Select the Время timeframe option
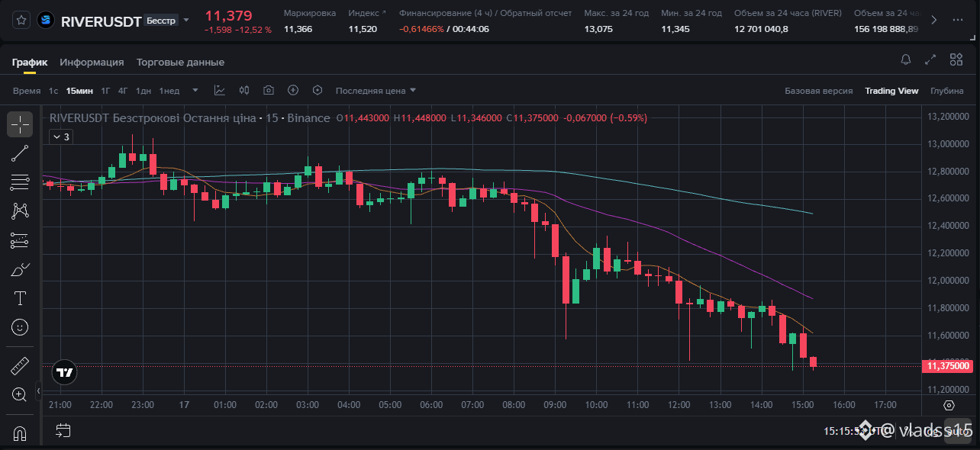980x450 pixels. click(x=27, y=91)
